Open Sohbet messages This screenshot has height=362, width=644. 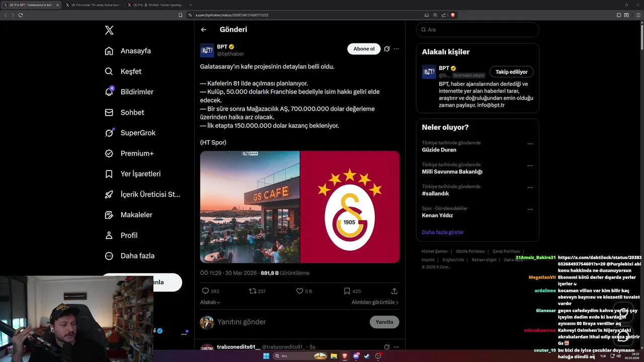click(x=124, y=113)
